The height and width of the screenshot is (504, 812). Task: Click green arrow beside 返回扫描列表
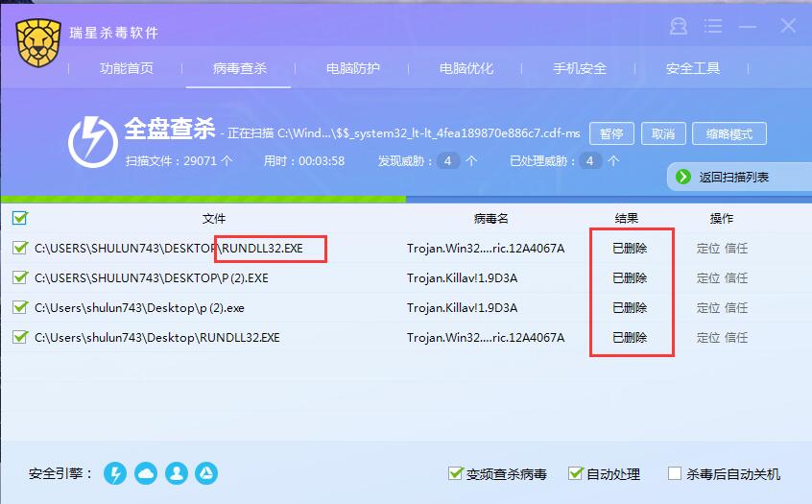click(x=683, y=177)
